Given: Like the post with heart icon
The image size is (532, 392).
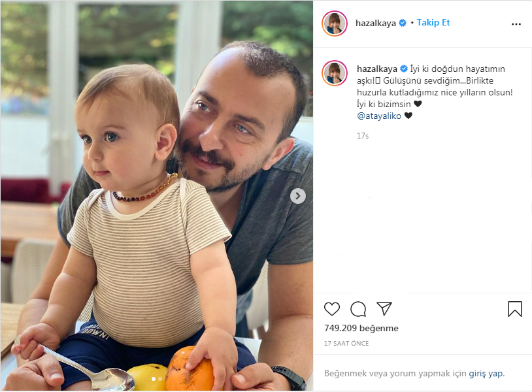Looking at the screenshot, I should (332, 309).
